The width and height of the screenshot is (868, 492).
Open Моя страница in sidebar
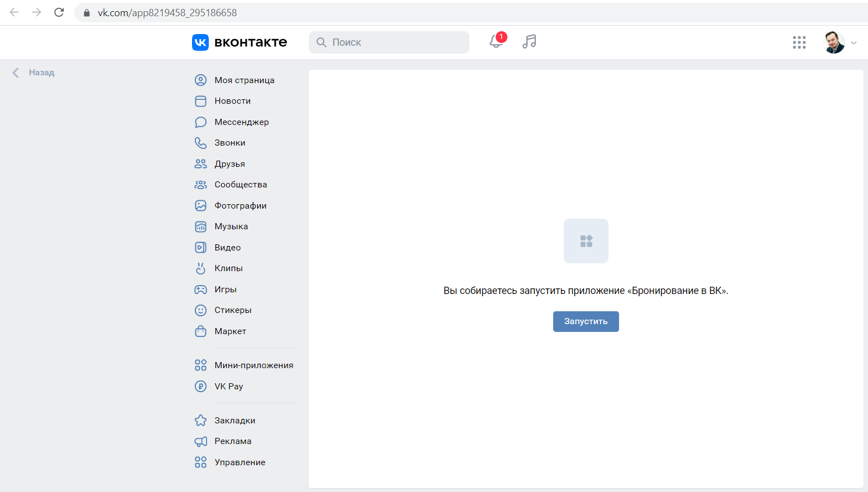244,80
